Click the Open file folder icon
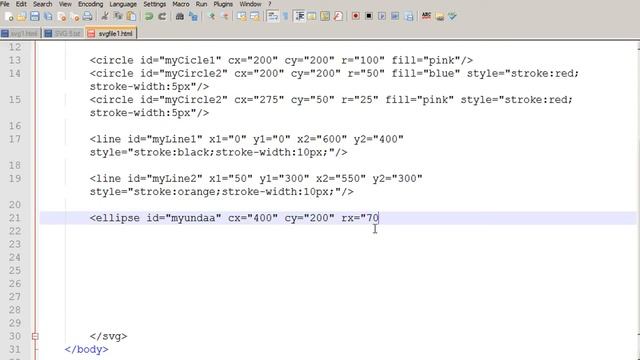 (22, 16)
